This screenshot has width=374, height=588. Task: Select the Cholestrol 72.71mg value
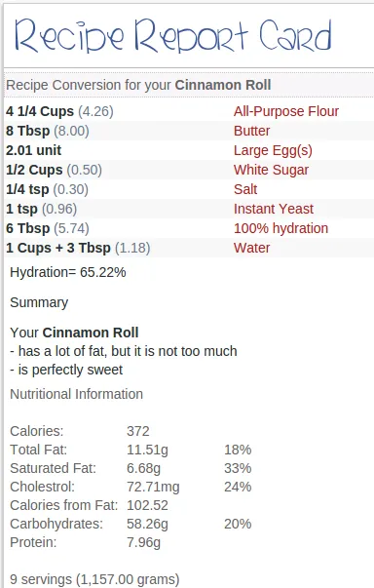153,487
